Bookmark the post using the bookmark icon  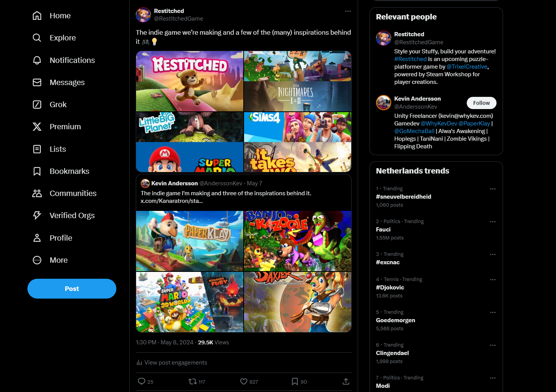pyautogui.click(x=295, y=381)
